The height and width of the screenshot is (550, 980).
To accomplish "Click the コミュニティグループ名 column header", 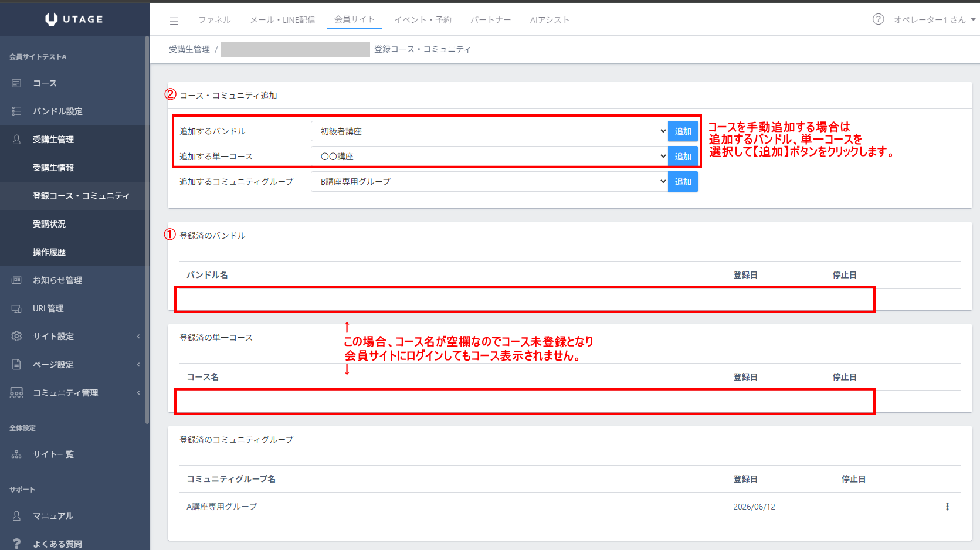I will pos(231,479).
